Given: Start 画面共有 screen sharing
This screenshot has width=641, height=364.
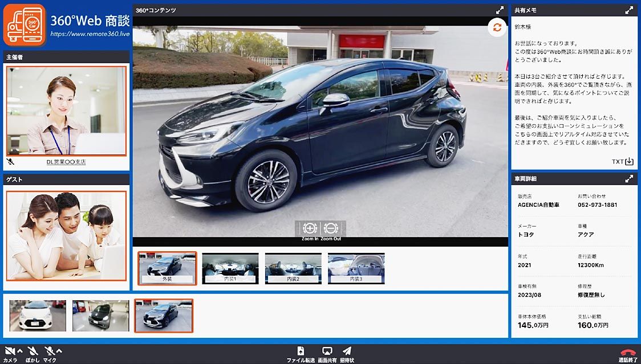Looking at the screenshot, I should [327, 351].
